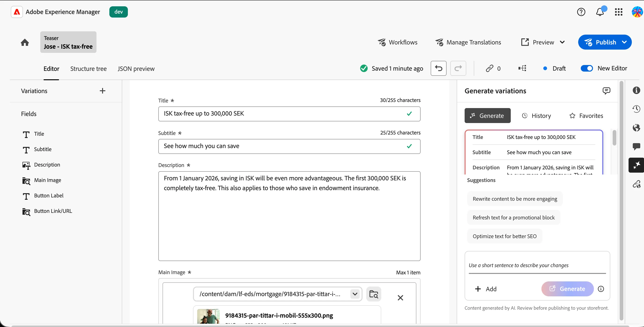The image size is (644, 327).
Task: Redo the last change
Action: pyautogui.click(x=458, y=68)
